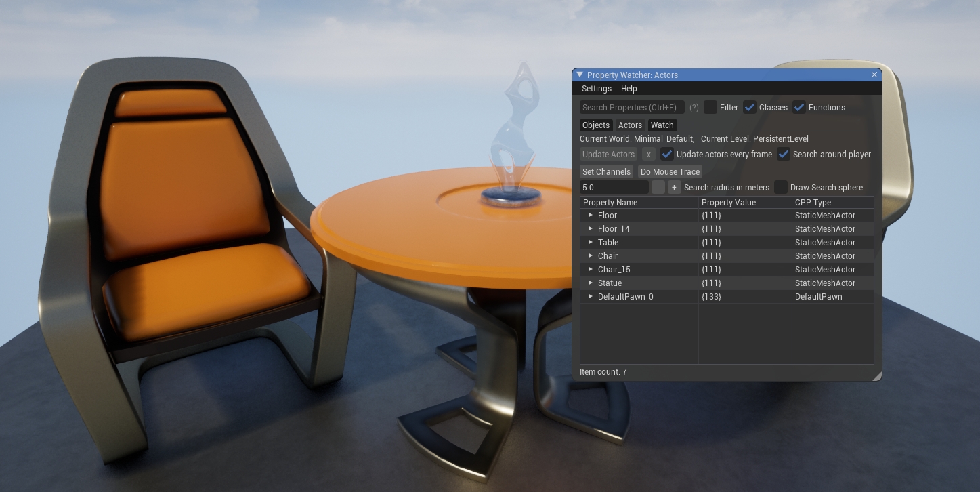The image size is (980, 492).
Task: Collapse the Property Watcher window header triangle
Action: [x=580, y=75]
